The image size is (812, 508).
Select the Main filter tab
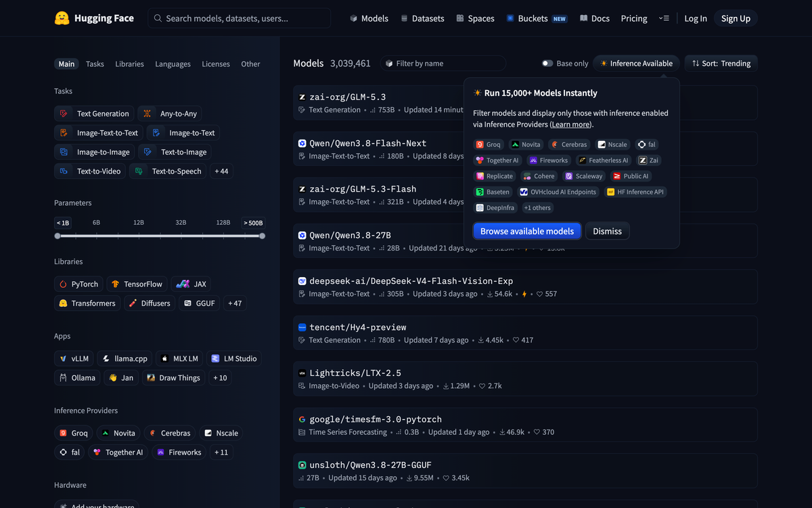point(66,64)
